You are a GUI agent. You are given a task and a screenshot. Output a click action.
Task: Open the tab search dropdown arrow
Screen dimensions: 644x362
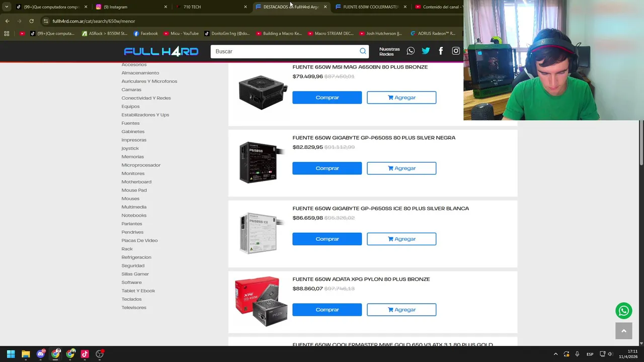tap(7, 7)
